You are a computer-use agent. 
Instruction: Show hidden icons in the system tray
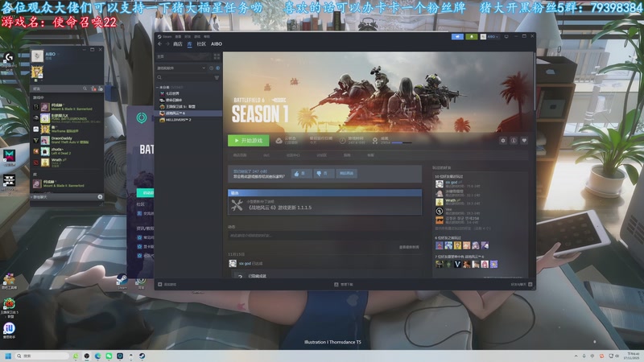coord(576,356)
